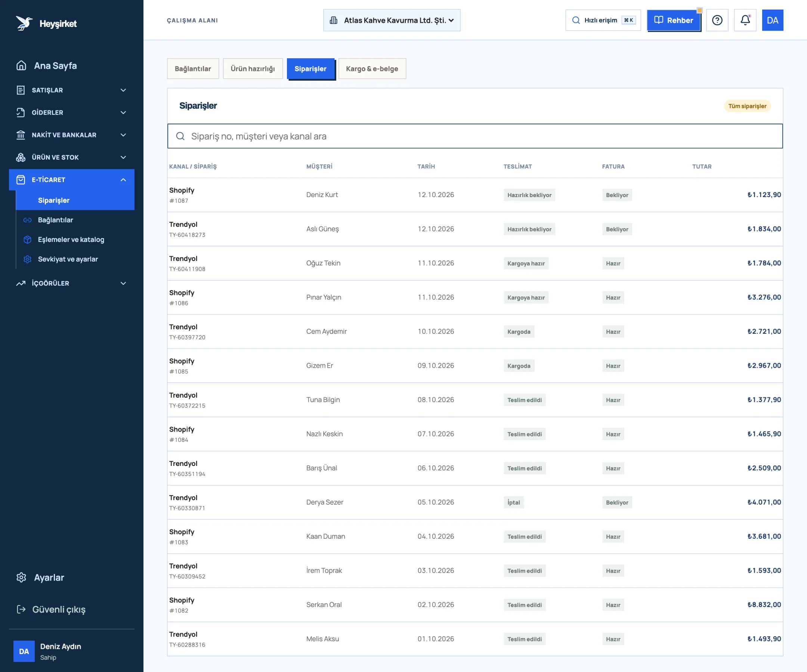Switch to the Bağlantılar tab
Screen dimensions: 807x672
tap(193, 69)
